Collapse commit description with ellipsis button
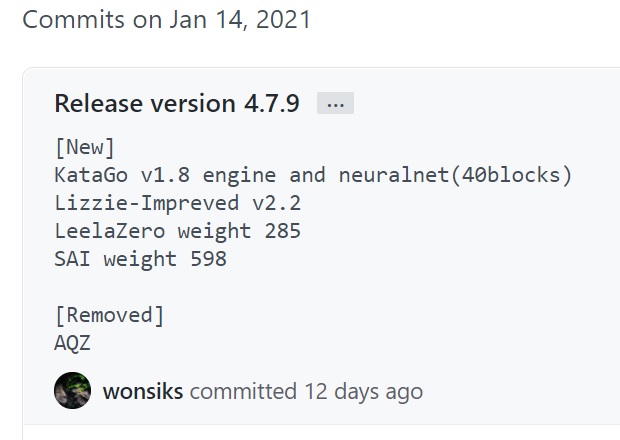The image size is (620, 440). click(x=335, y=103)
